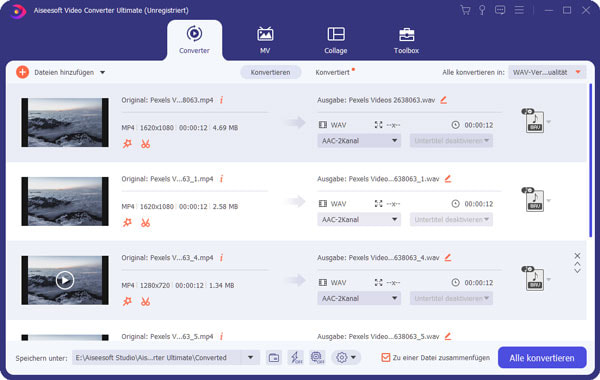Click WAV format icon for 638063_4.wav row

(x=534, y=279)
